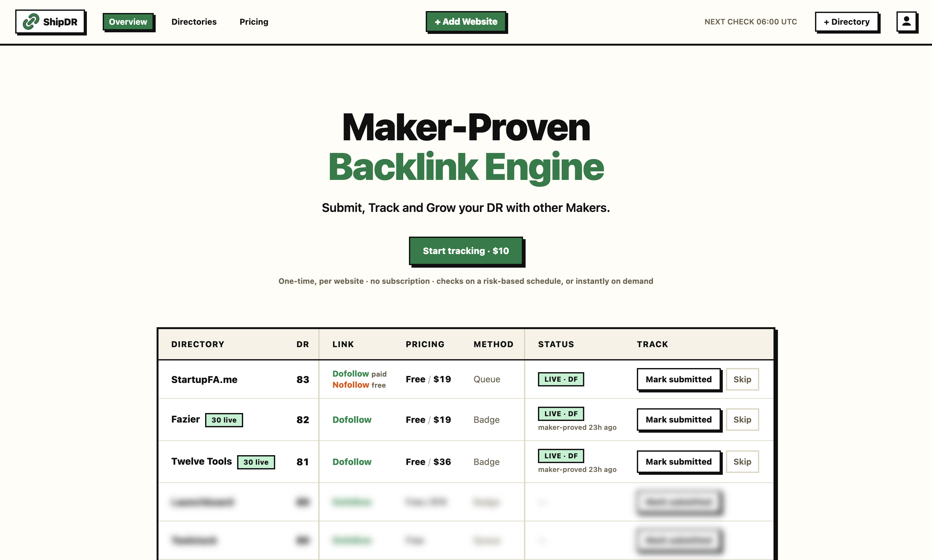Click the DR column header

click(x=302, y=344)
